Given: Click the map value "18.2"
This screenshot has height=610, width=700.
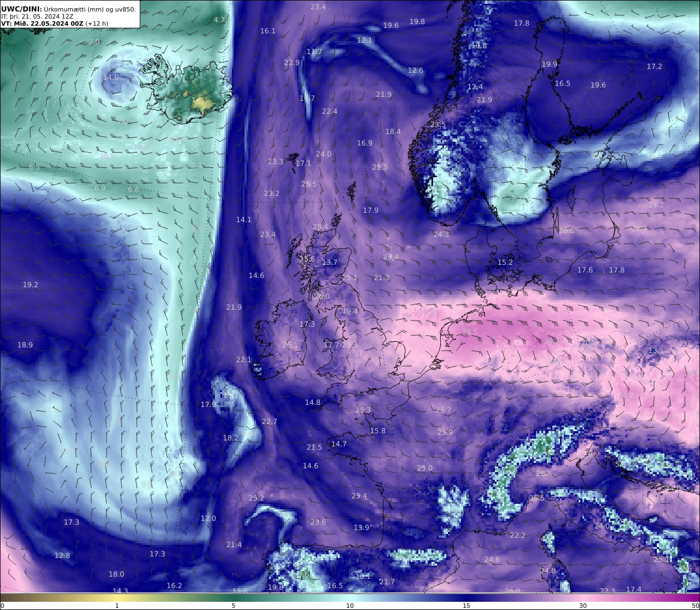Looking at the screenshot, I should (231, 438).
